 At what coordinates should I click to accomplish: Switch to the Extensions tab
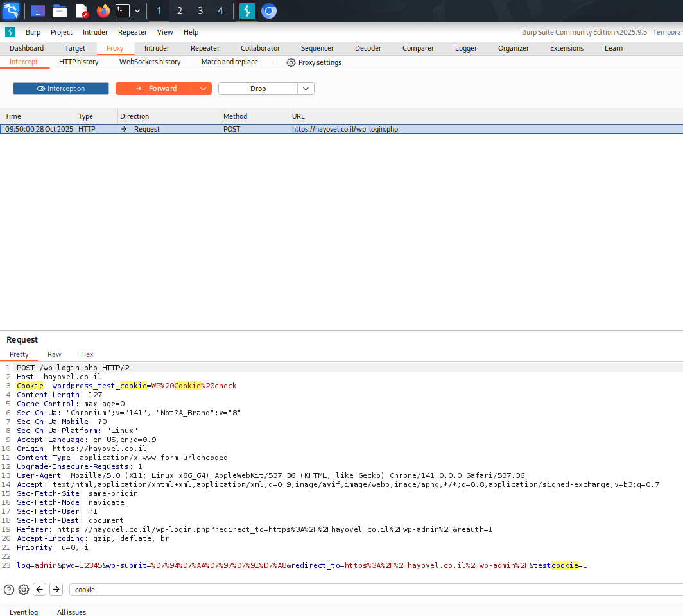[x=567, y=48]
